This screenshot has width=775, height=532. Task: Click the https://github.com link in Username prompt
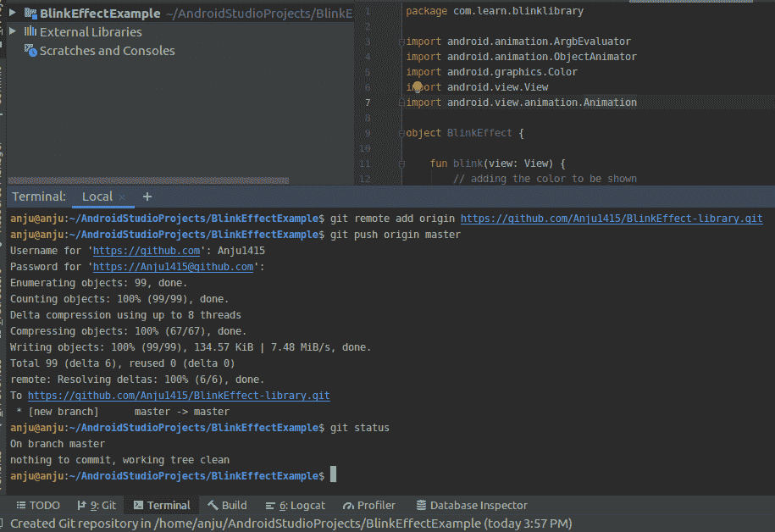point(146,251)
